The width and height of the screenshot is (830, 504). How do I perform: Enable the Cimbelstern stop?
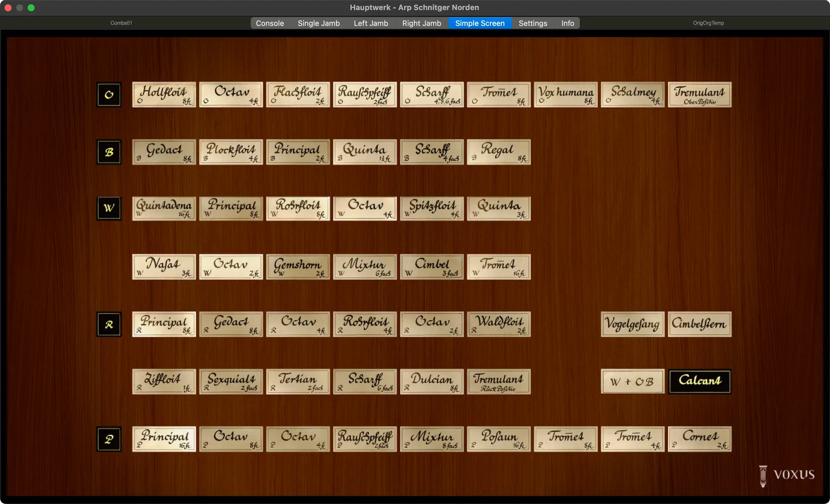coord(699,324)
